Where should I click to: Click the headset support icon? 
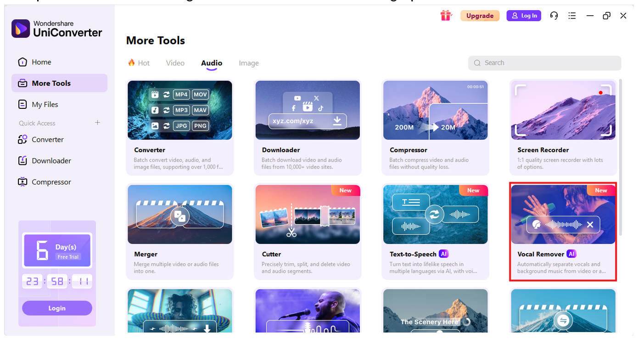[554, 16]
